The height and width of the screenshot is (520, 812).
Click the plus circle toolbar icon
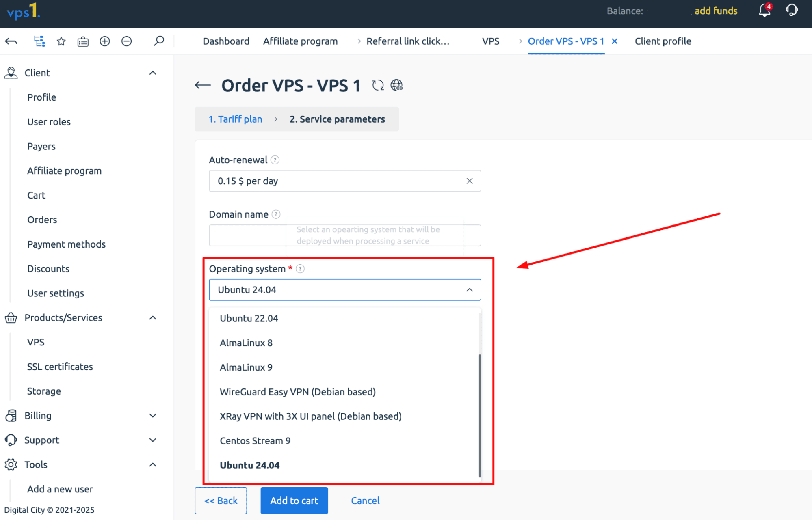click(105, 41)
